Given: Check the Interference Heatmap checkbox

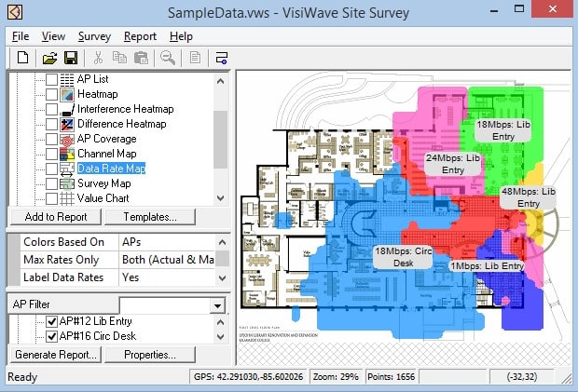Looking at the screenshot, I should click(x=51, y=109).
